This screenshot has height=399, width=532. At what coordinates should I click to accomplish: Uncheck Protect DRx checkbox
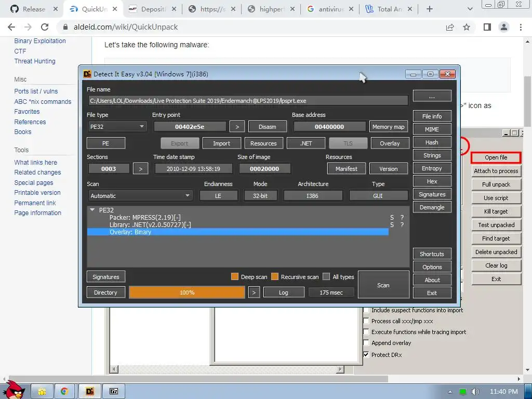click(x=366, y=354)
